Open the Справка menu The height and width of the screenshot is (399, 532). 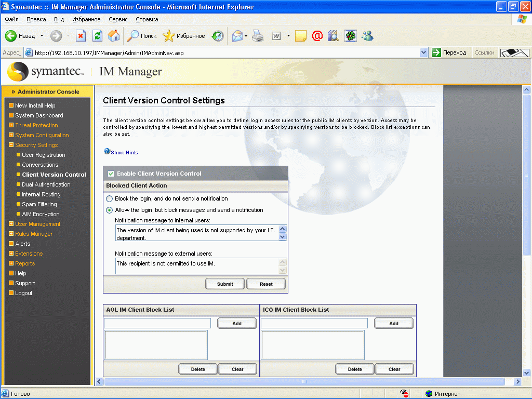[x=147, y=19]
